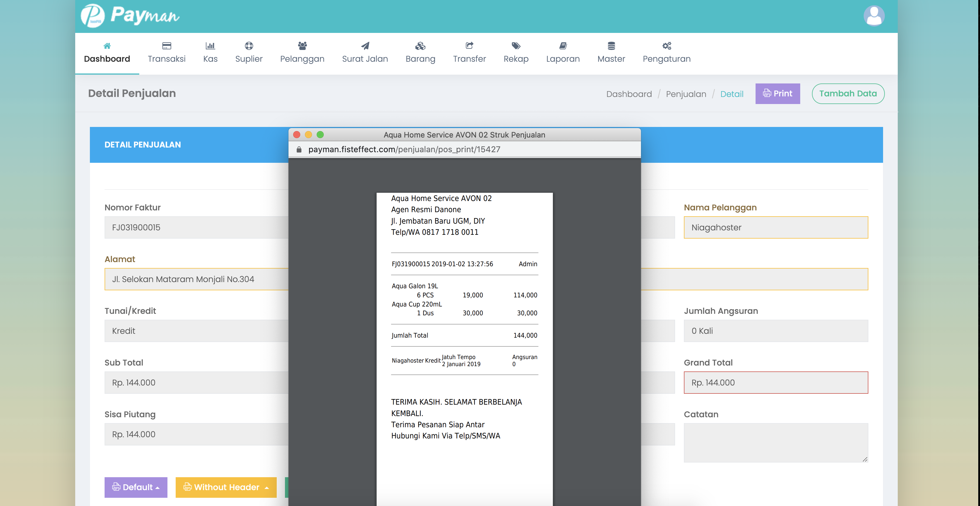The height and width of the screenshot is (506, 980).
Task: Click the Barang boxes icon
Action: [420, 46]
